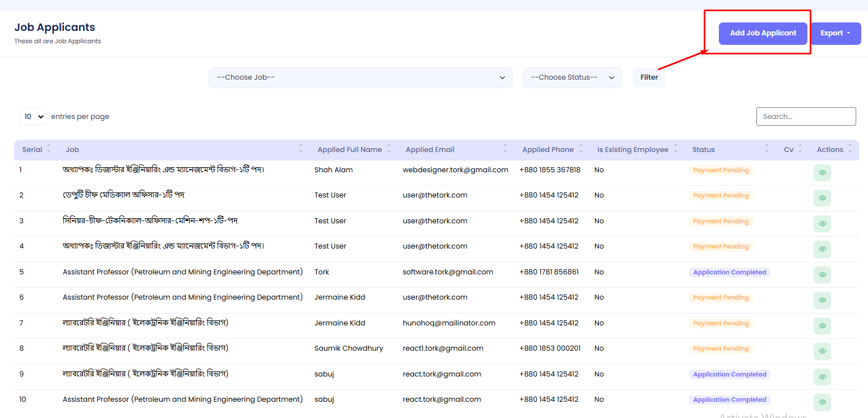The height and width of the screenshot is (418, 868).
Task: View Saumik Chowdhury's application details
Action: point(822,351)
